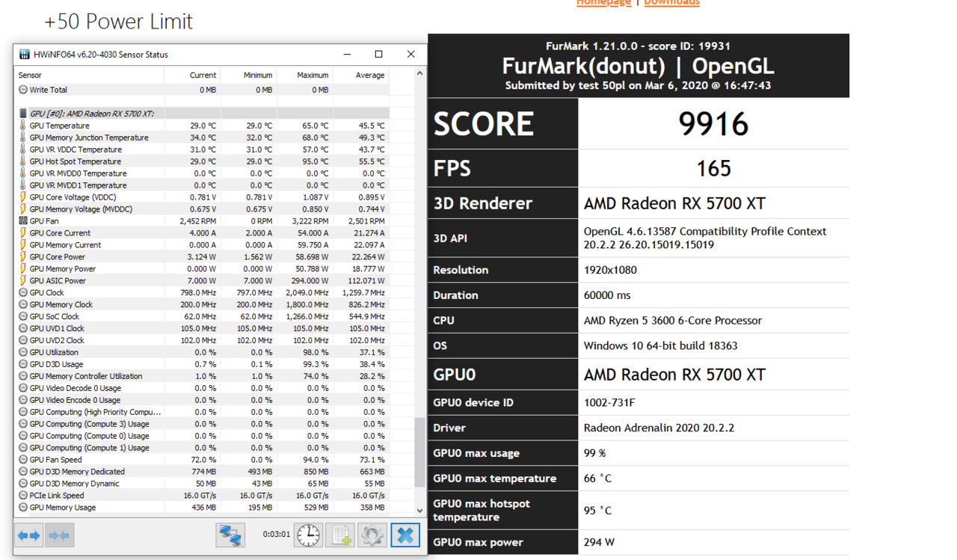This screenshot has width=957, height=560.
Task: Select GPU Memory Usage row label
Action: (x=63, y=508)
